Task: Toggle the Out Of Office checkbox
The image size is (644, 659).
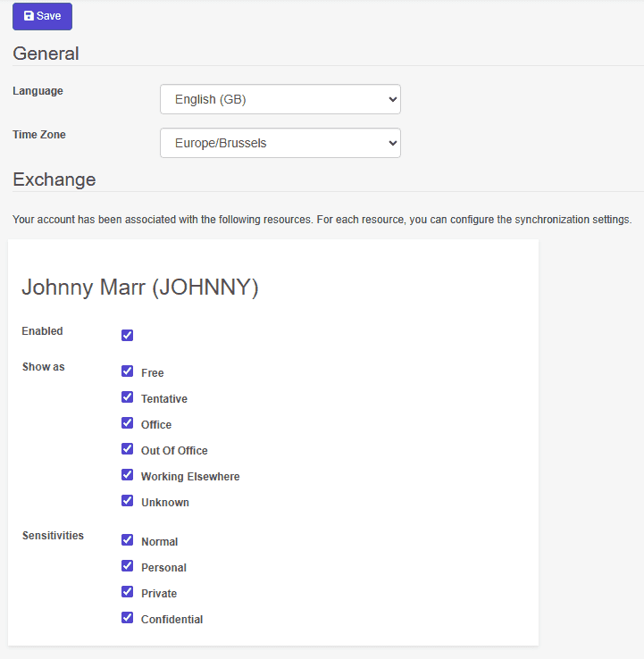Action: click(127, 449)
